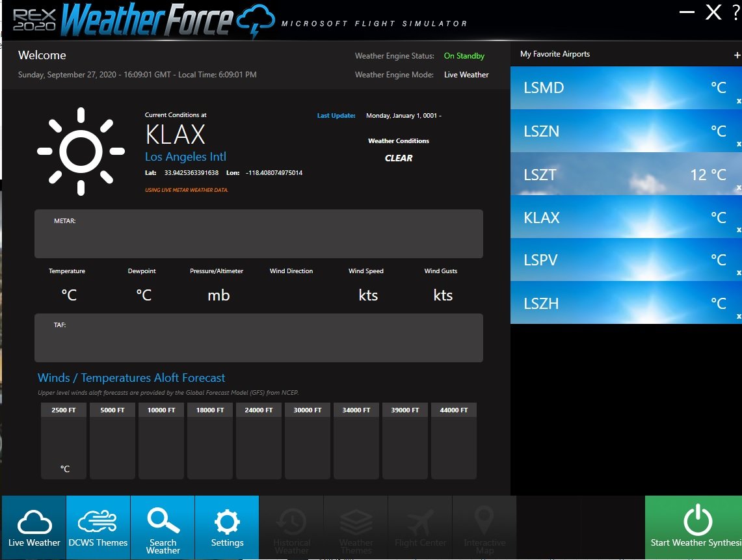742x560 pixels.
Task: Select the LSZH favorite airport tile
Action: pyautogui.click(x=626, y=303)
